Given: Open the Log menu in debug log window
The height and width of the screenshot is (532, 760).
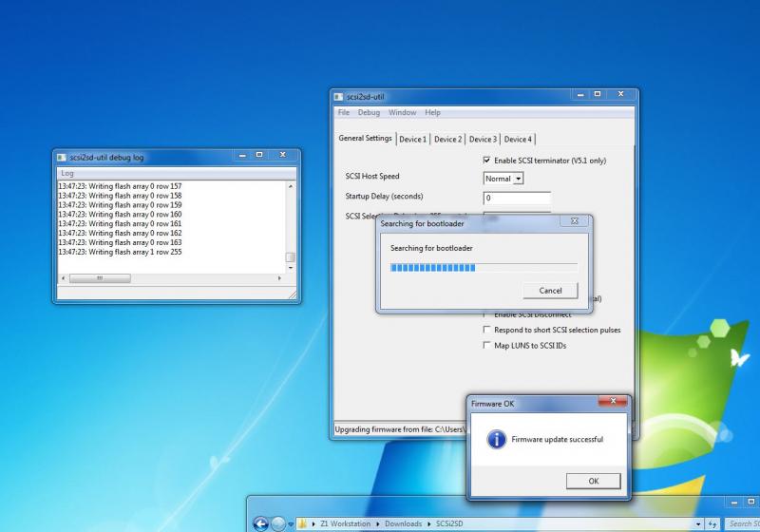Looking at the screenshot, I should 67,173.
